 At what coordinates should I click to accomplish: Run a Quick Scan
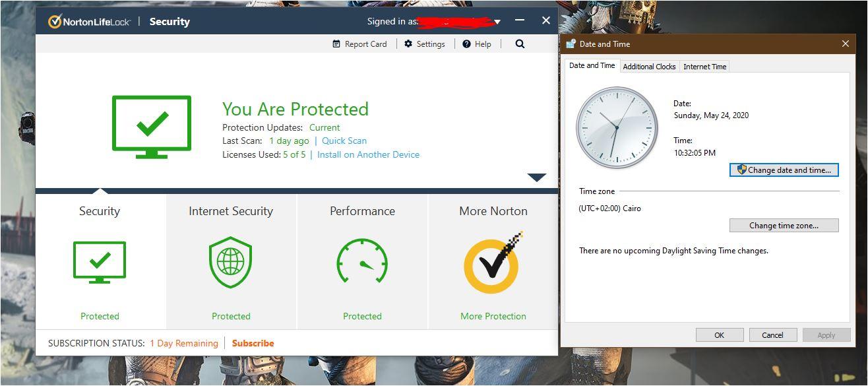coord(344,141)
